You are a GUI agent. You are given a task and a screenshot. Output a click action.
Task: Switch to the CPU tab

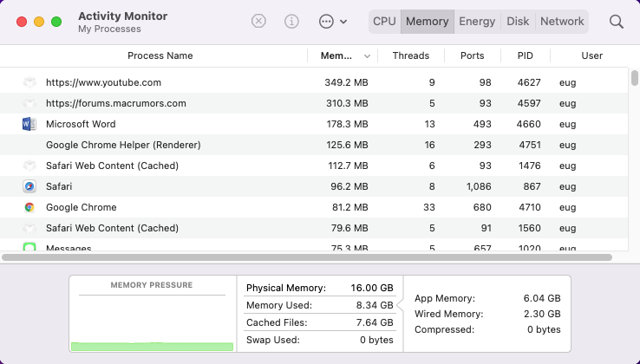[x=384, y=22]
